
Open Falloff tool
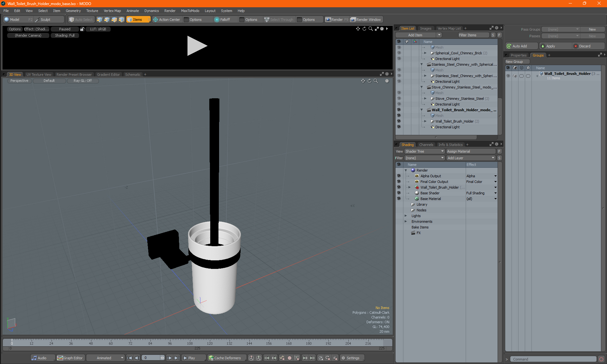(x=222, y=20)
